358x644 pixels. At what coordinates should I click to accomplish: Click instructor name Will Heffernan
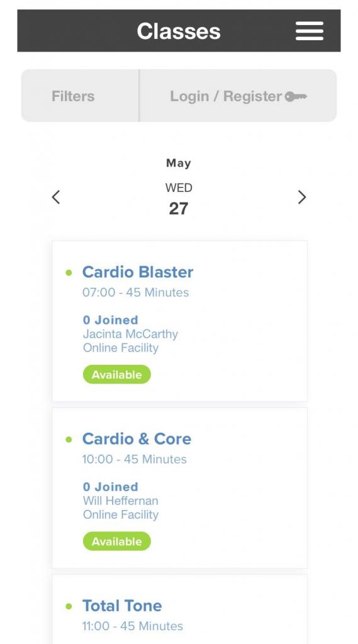click(120, 501)
